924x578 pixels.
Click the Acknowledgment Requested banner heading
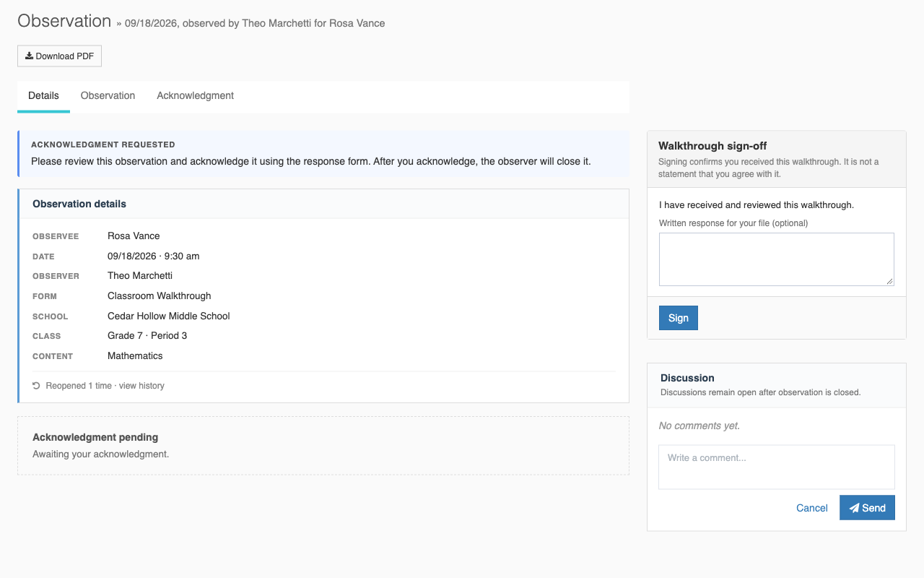[103, 144]
